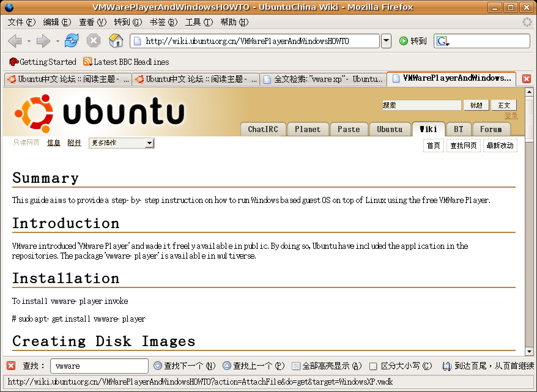
Task: Open the BT site tab
Action: (x=459, y=130)
